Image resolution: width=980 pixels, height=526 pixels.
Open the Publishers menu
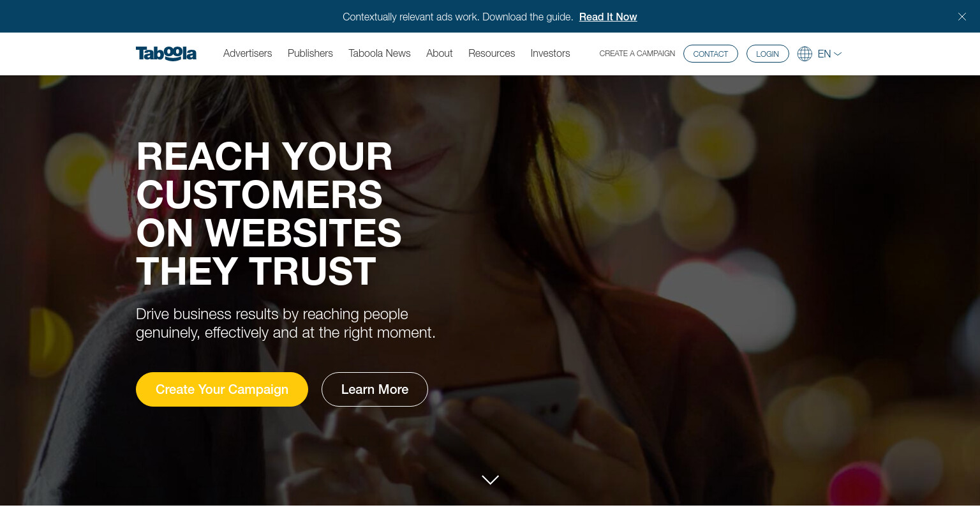pos(310,54)
